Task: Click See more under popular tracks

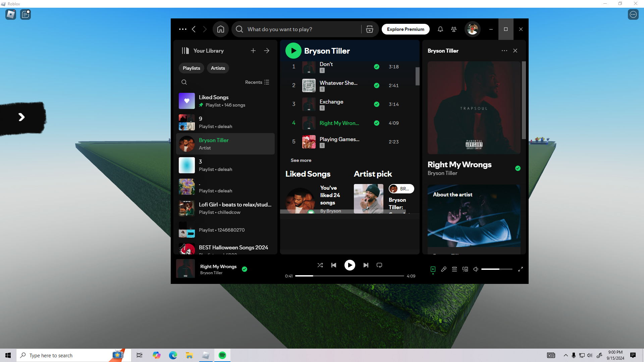Action: pyautogui.click(x=301, y=160)
